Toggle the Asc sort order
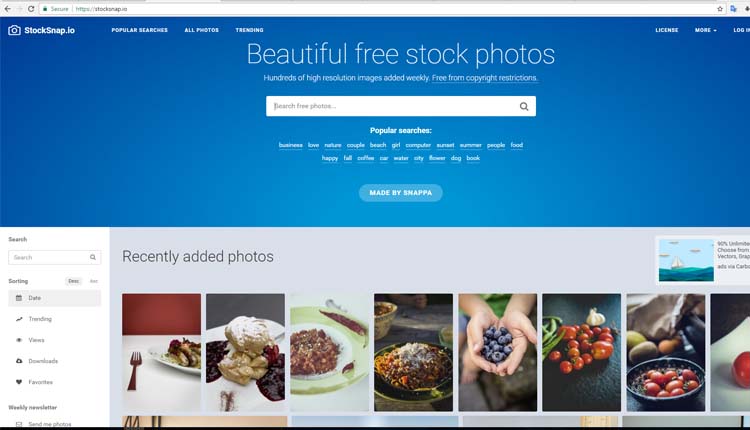 click(94, 281)
